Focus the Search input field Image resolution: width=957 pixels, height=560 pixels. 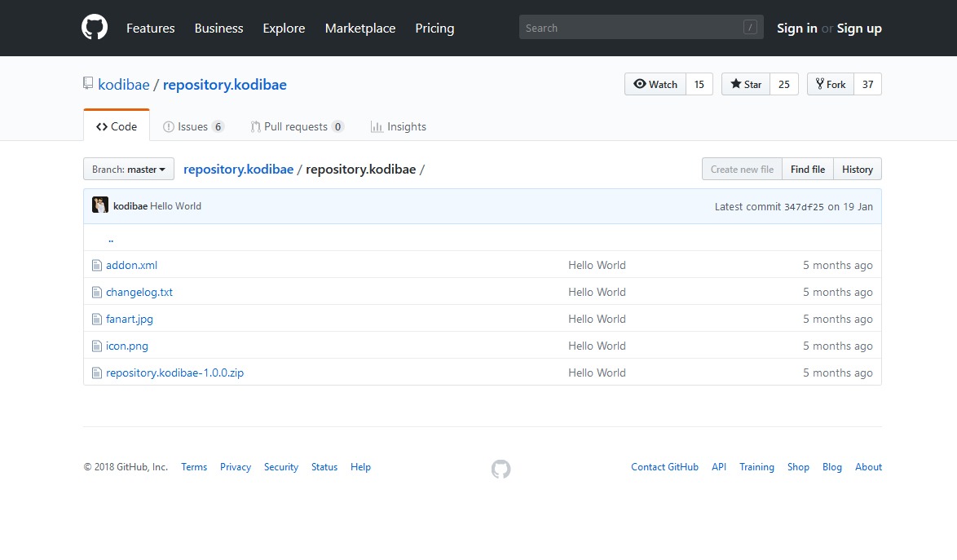[x=632, y=28]
